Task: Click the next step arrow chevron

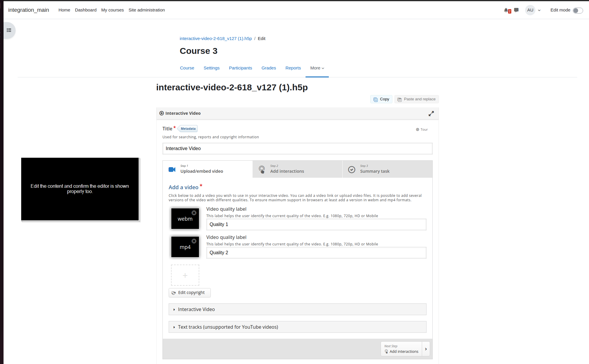Action: click(x=426, y=349)
